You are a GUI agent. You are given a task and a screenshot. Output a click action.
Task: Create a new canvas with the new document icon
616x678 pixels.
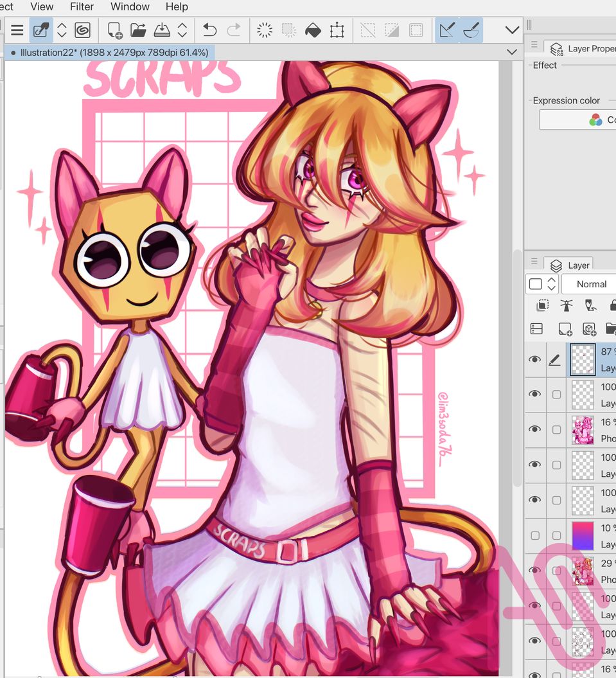tap(116, 30)
